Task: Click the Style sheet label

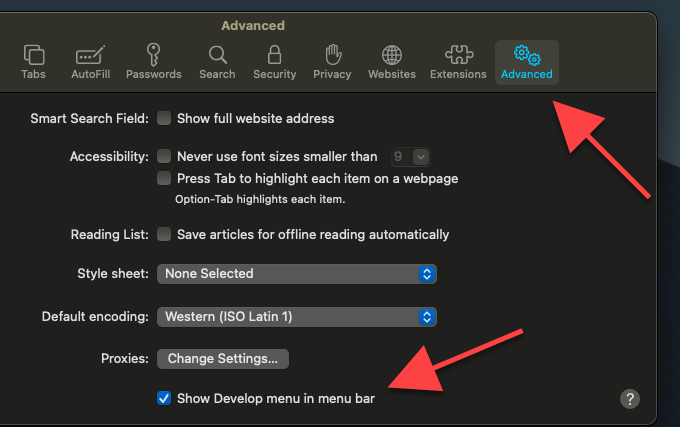Action: click(x=113, y=274)
